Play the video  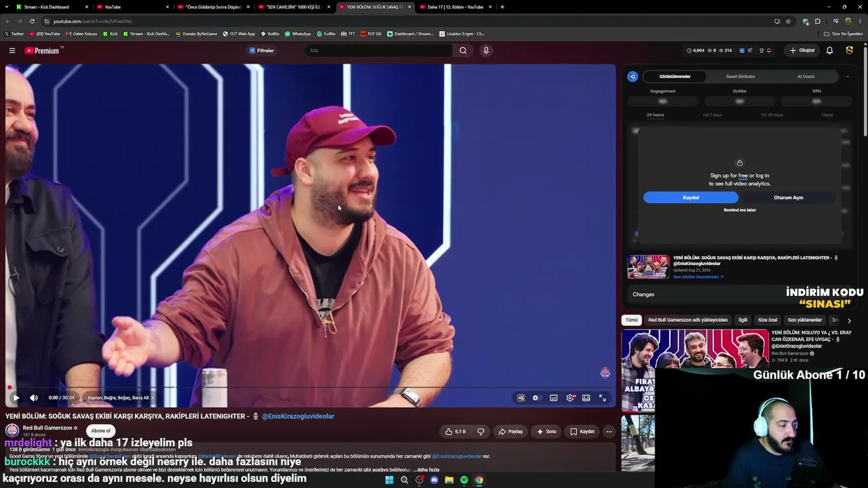pos(16,398)
